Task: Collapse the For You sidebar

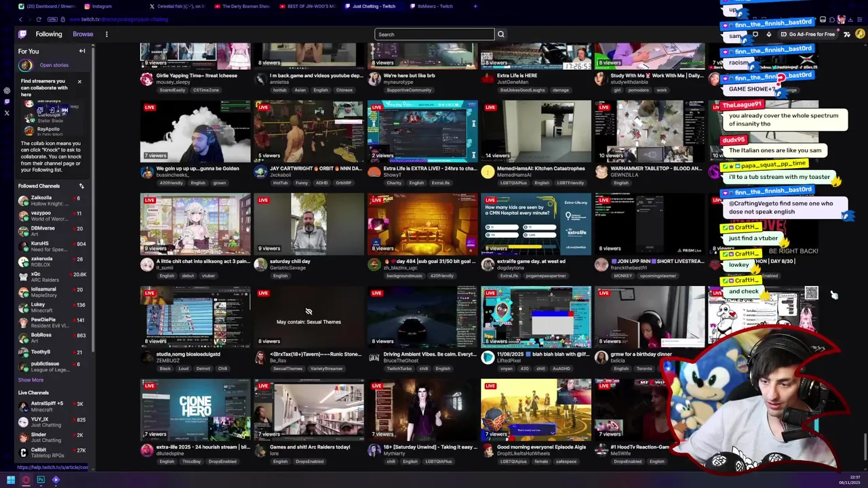Action: (82, 51)
